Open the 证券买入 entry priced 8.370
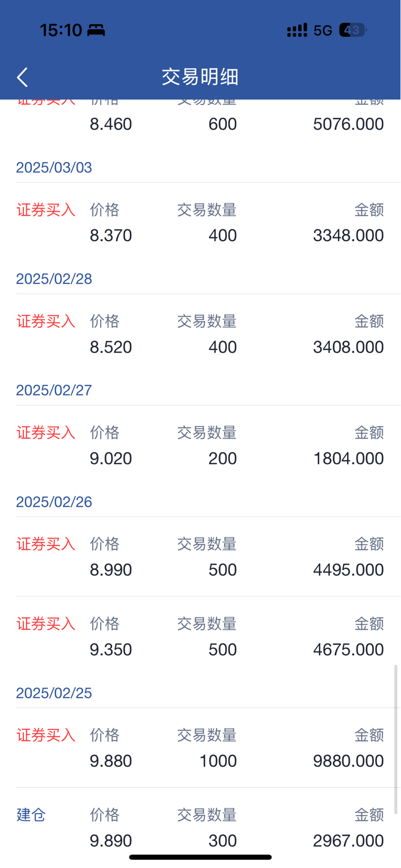401x868 pixels. (x=200, y=223)
